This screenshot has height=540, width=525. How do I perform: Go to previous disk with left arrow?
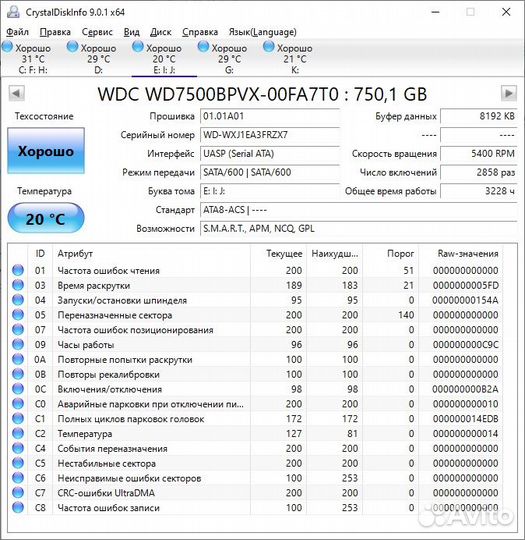(16, 93)
